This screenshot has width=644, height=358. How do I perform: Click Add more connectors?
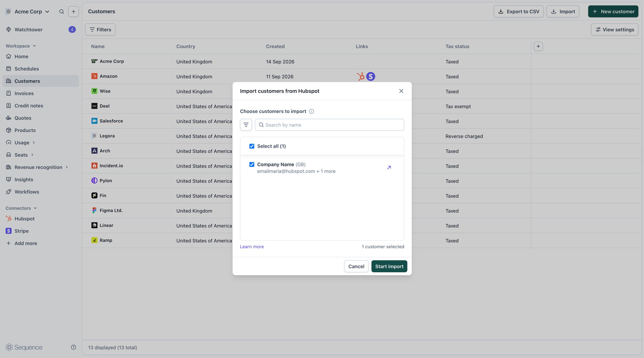(41, 243)
